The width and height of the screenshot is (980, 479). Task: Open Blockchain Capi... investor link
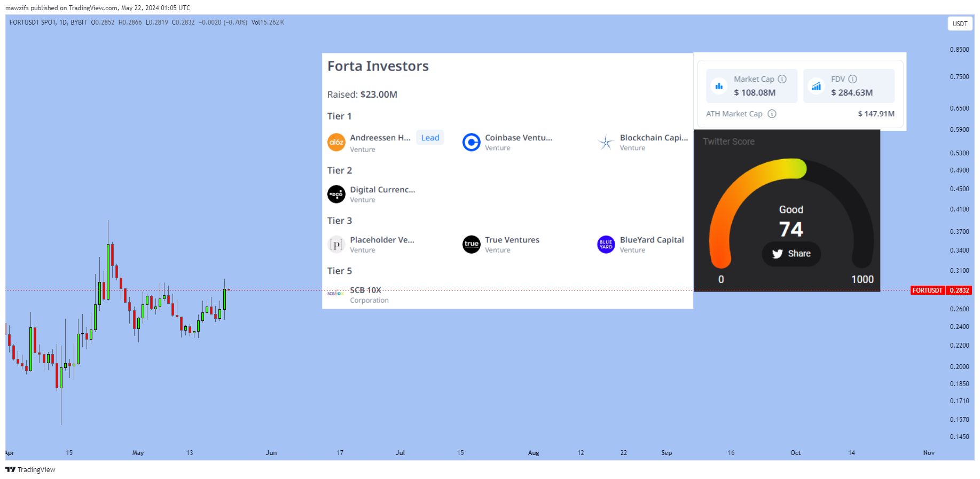point(654,138)
